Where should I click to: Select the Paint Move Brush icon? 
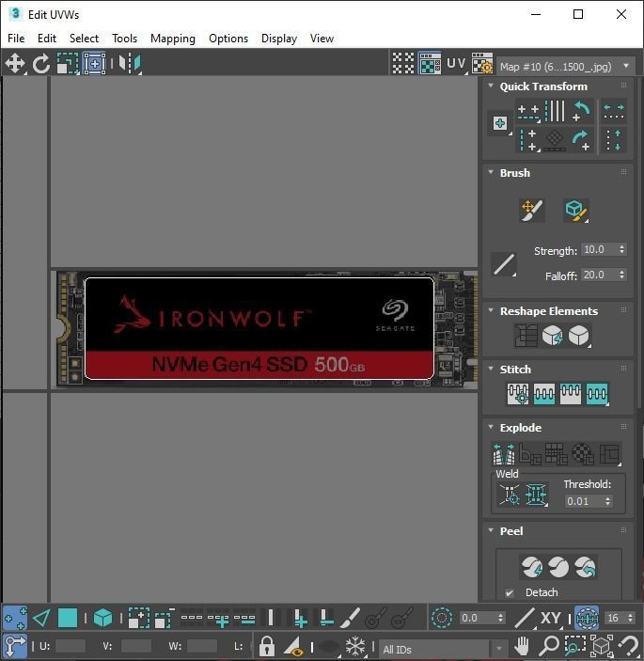pos(532,211)
